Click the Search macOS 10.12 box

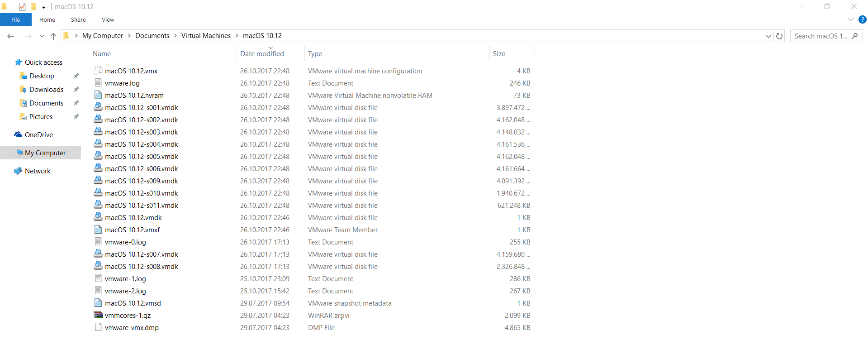coord(826,36)
